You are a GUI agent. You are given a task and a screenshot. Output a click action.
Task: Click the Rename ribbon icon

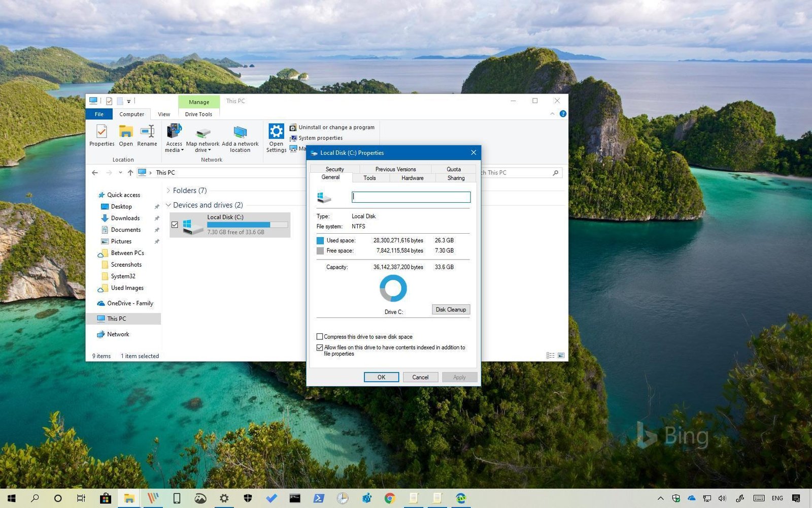click(147, 133)
